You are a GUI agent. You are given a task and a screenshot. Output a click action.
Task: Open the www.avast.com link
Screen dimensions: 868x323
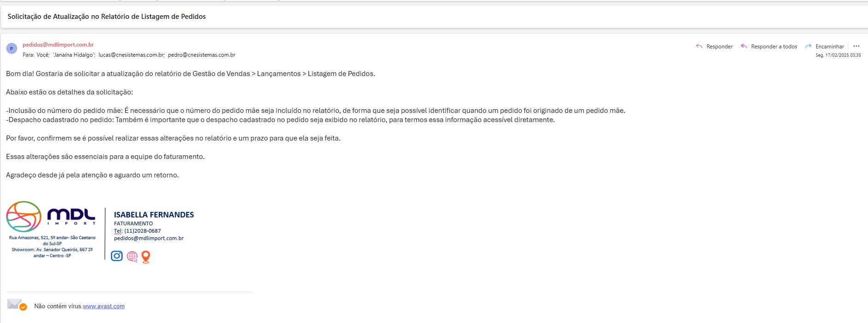click(104, 306)
